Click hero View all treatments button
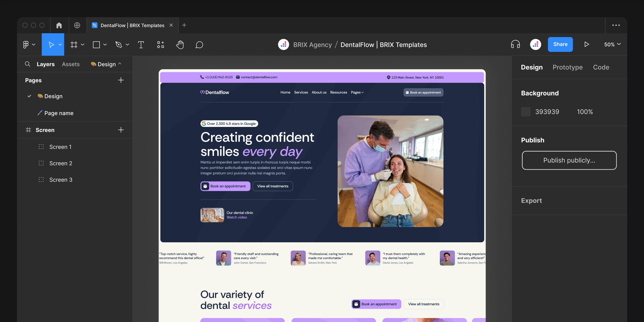This screenshot has width=644, height=322. (273, 186)
